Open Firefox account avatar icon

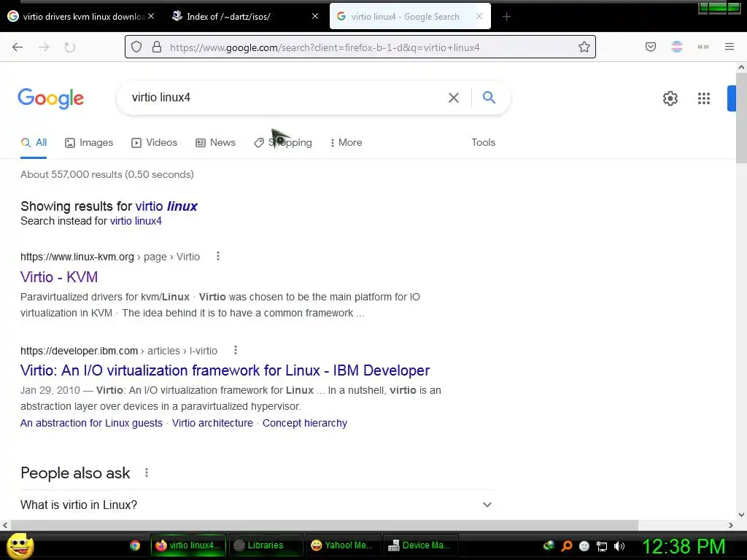[677, 47]
